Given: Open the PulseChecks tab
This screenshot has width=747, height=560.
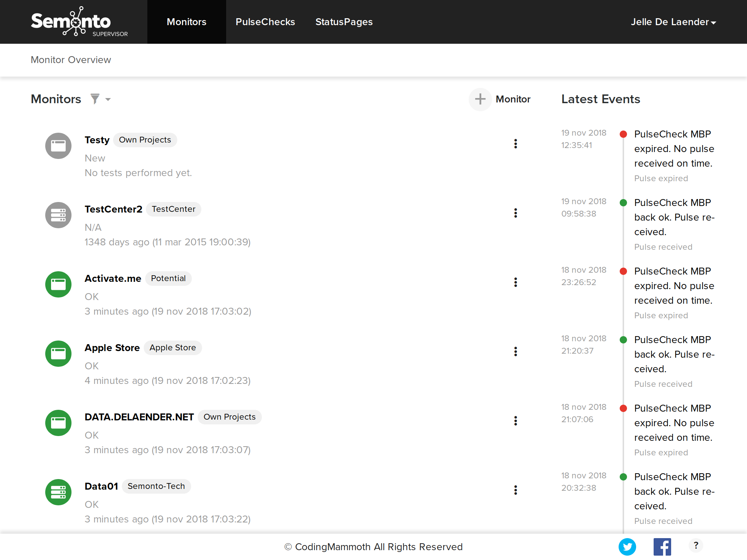Looking at the screenshot, I should coord(265,22).
